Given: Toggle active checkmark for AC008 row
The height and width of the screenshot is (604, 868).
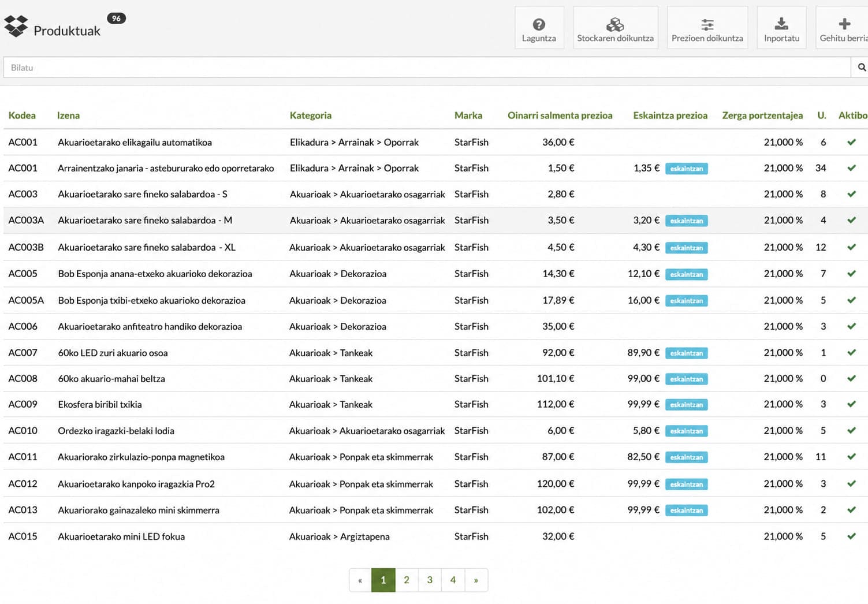Looking at the screenshot, I should coord(851,379).
